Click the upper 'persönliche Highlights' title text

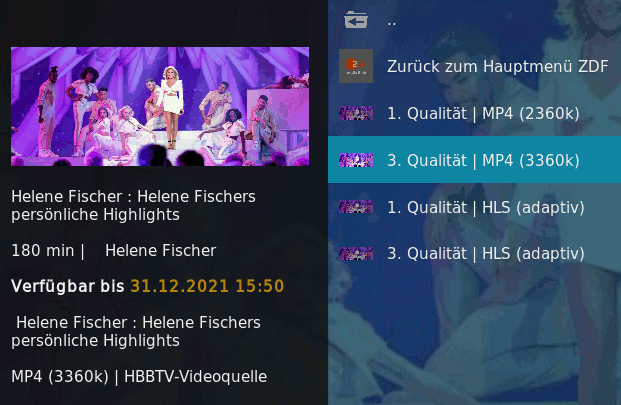click(95, 215)
